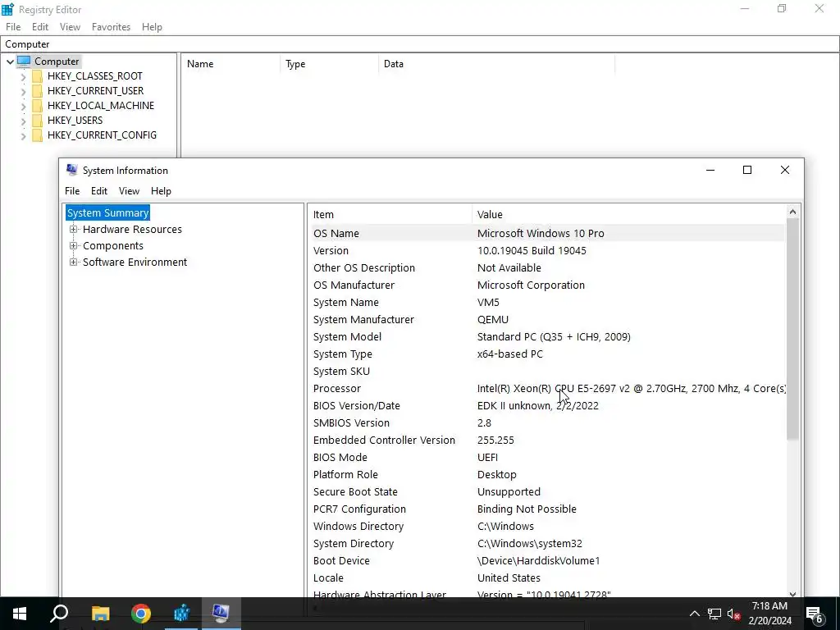Show hidden system tray icons
The image size is (840, 630).
pyautogui.click(x=694, y=614)
